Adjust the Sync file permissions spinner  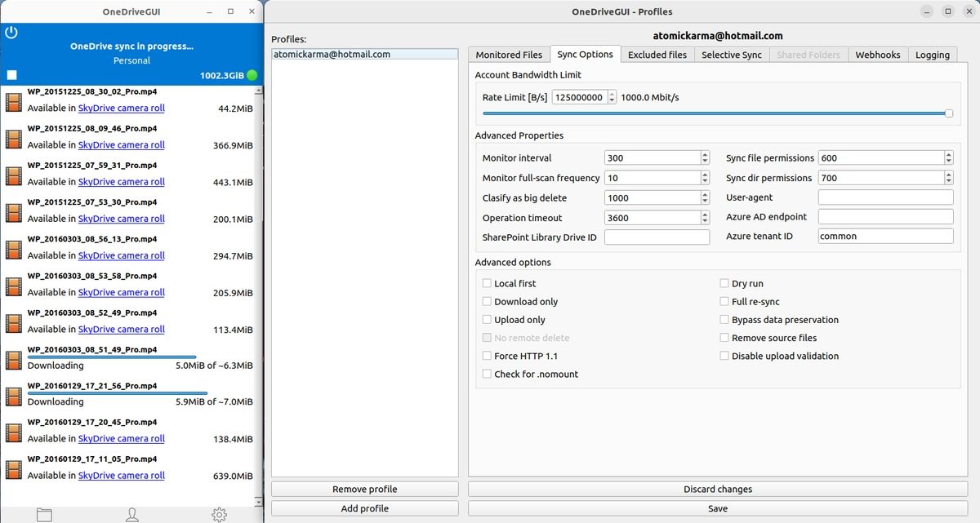[x=948, y=157]
